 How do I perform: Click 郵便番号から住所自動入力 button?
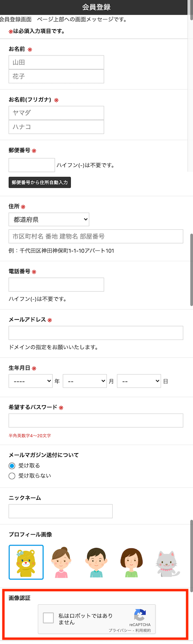pos(40,182)
